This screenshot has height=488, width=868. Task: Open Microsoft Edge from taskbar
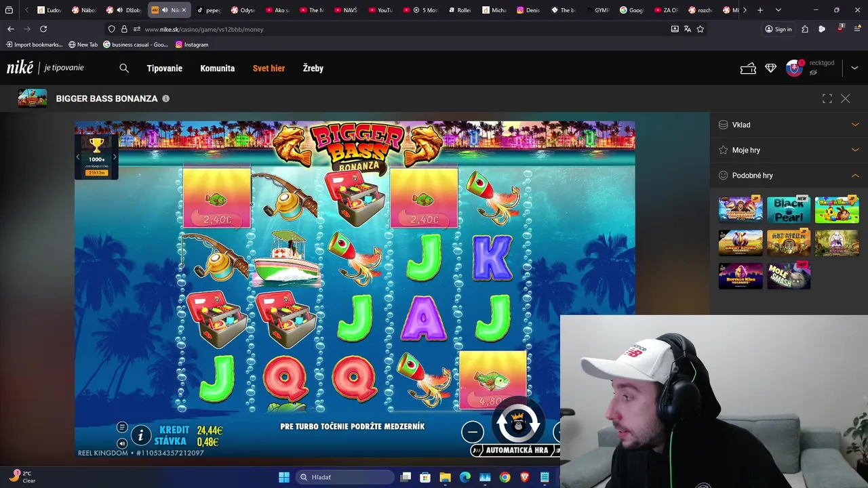point(465,477)
